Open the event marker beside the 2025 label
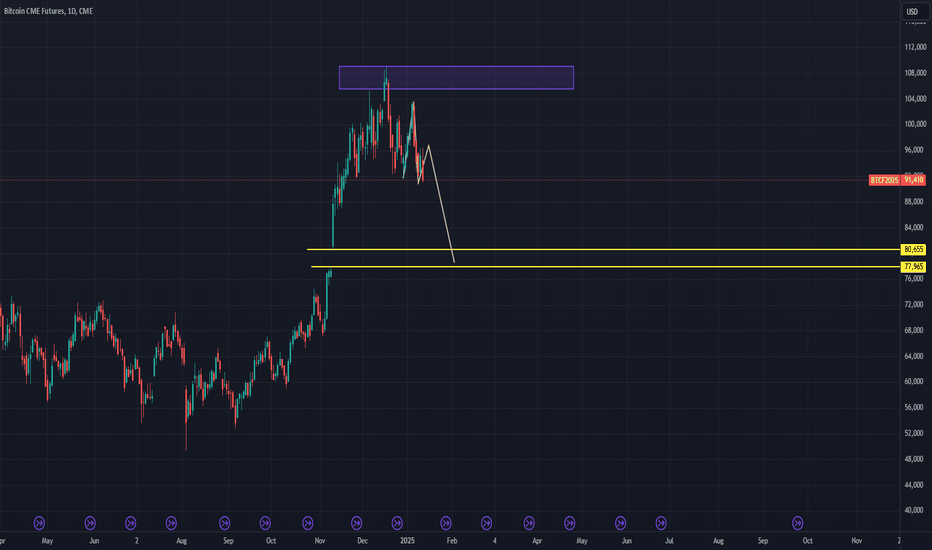 click(x=397, y=523)
